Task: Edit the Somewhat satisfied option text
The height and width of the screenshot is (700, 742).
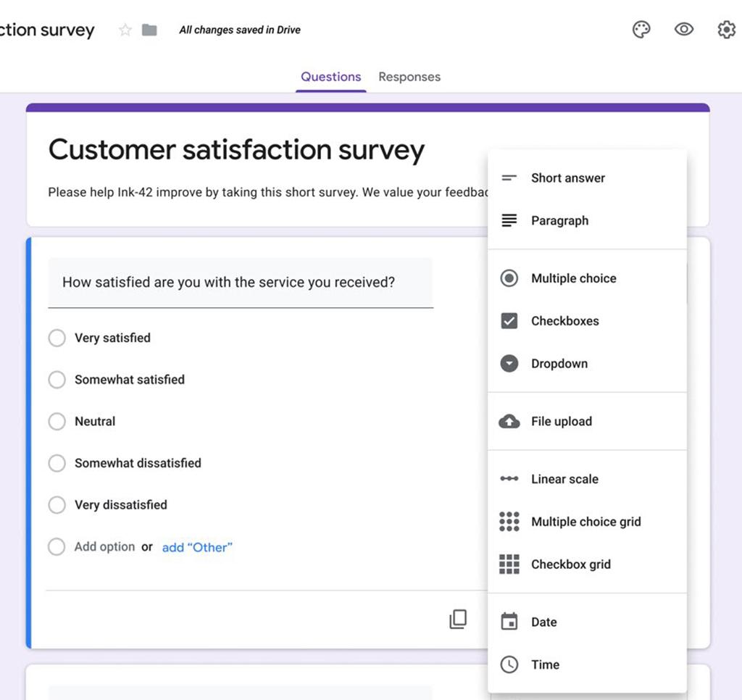Action: click(130, 380)
